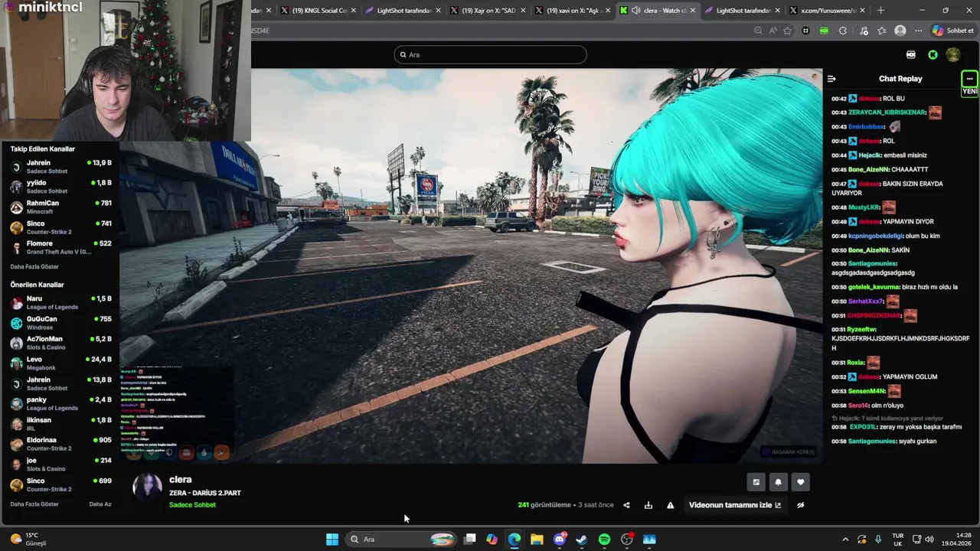The height and width of the screenshot is (551, 980).
Task: Switch to x.com/Yunusweee tab
Action: (x=826, y=11)
